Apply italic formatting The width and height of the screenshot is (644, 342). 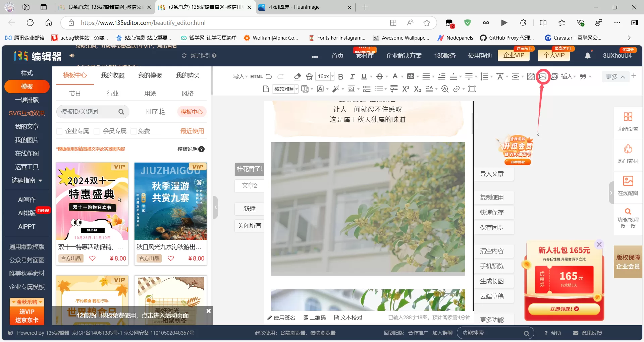[352, 76]
